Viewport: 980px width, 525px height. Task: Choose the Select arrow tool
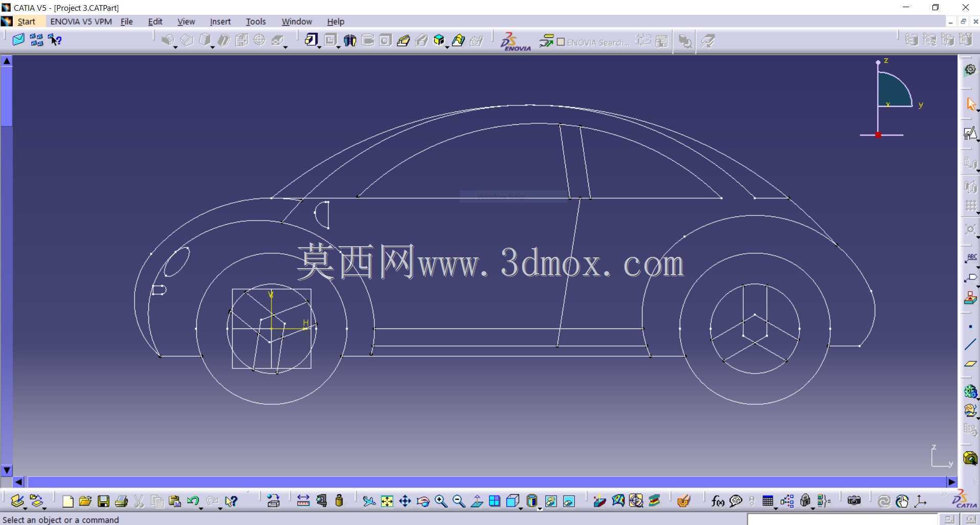pos(970,104)
